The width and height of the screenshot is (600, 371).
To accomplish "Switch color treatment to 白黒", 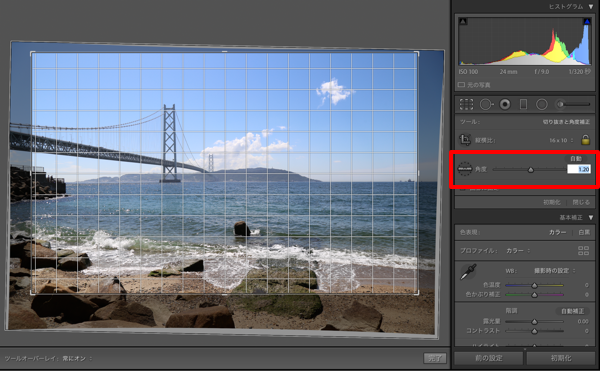I will click(584, 232).
